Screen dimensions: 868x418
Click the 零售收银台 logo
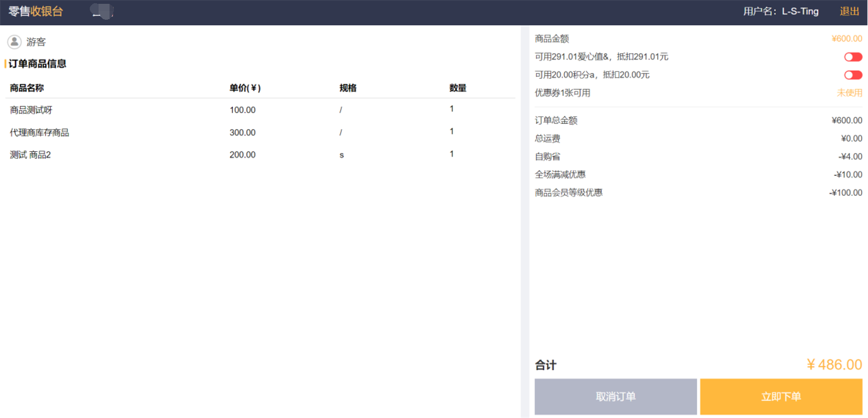pyautogui.click(x=36, y=12)
